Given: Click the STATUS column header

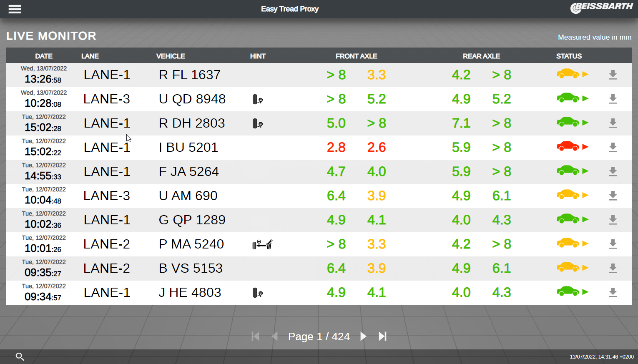Looking at the screenshot, I should [x=569, y=56].
